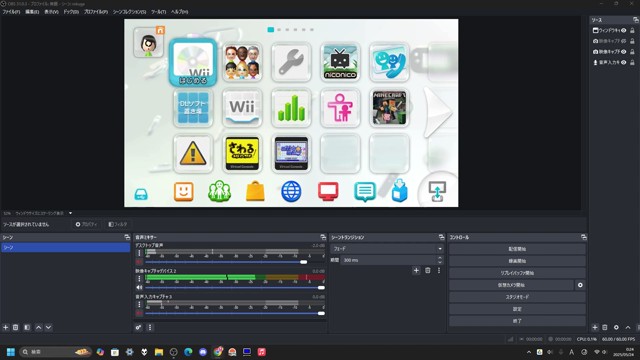The image size is (640, 360).
Task: Move scene down with Scenes down arrow
Action: point(49,327)
